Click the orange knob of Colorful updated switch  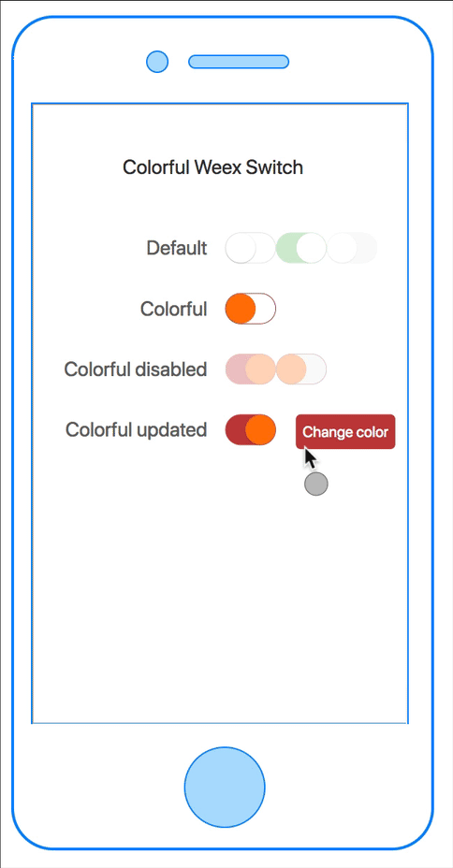pyautogui.click(x=260, y=429)
